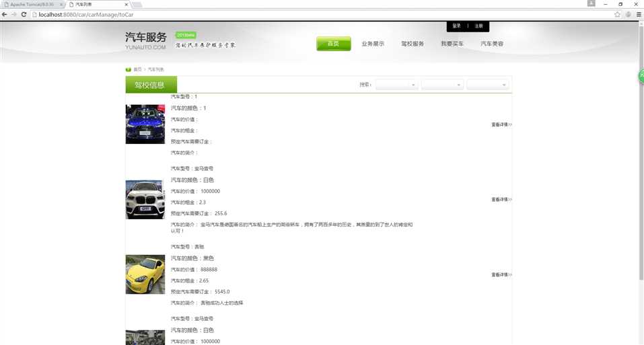View details for the blue car entry
Image resolution: width=644 pixels, height=345 pixels.
tap(501, 124)
